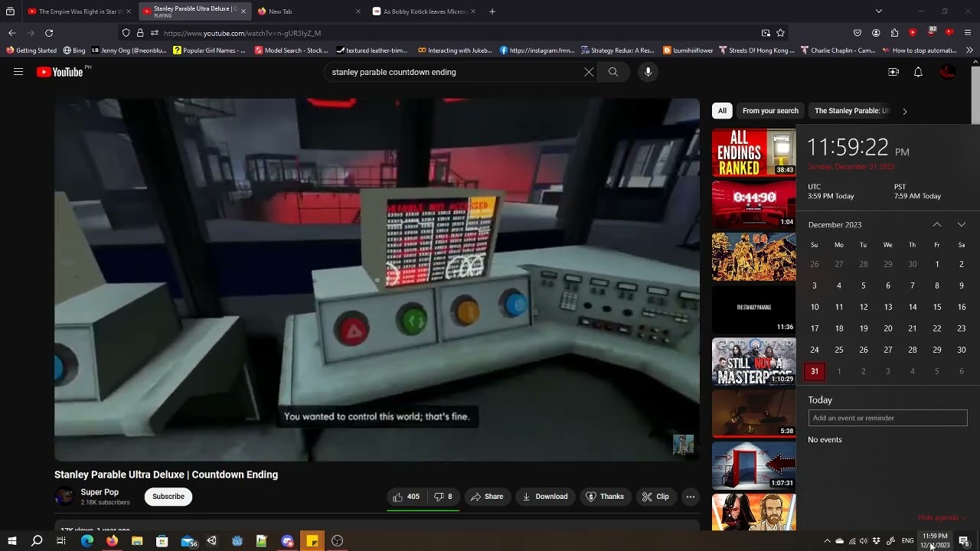Select highlighted December 31 date

point(815,371)
